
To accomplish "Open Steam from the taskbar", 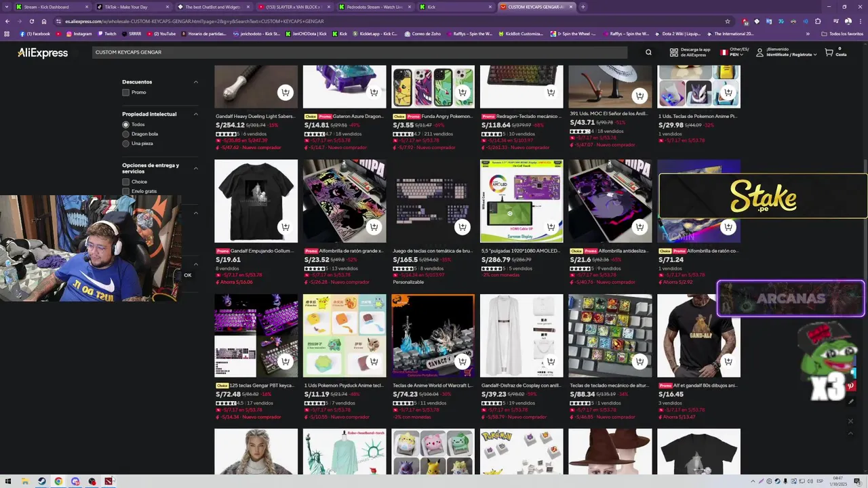I will pos(42,481).
